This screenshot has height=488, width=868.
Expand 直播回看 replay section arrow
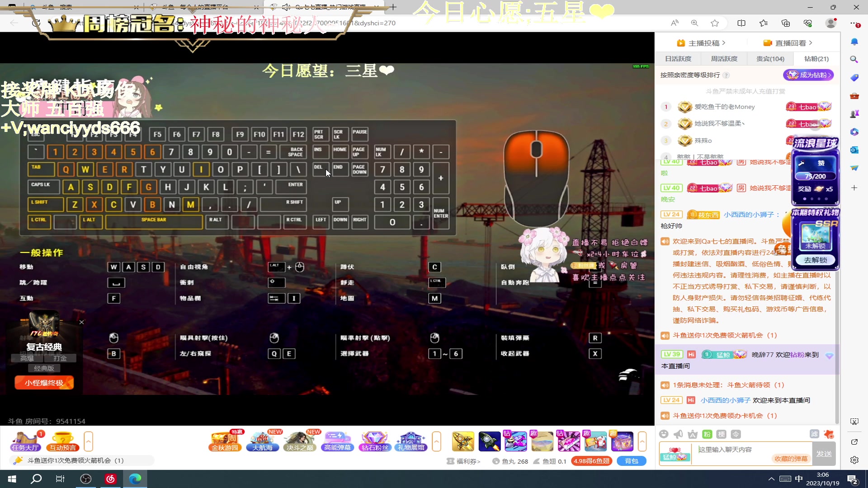coord(811,43)
